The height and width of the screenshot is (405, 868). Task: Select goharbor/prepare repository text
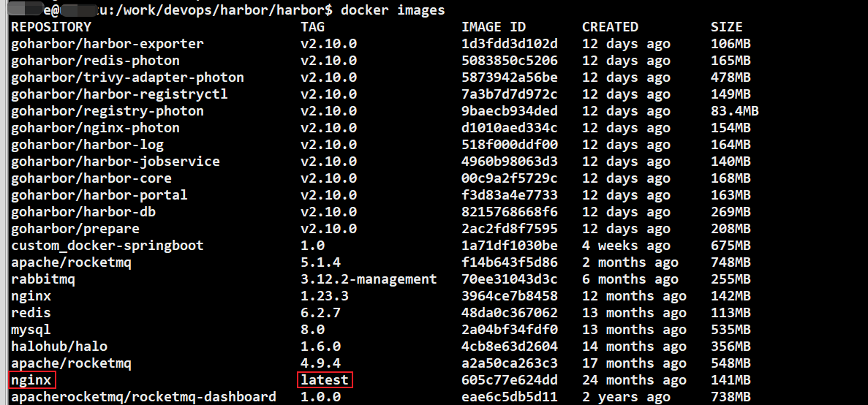tap(75, 229)
